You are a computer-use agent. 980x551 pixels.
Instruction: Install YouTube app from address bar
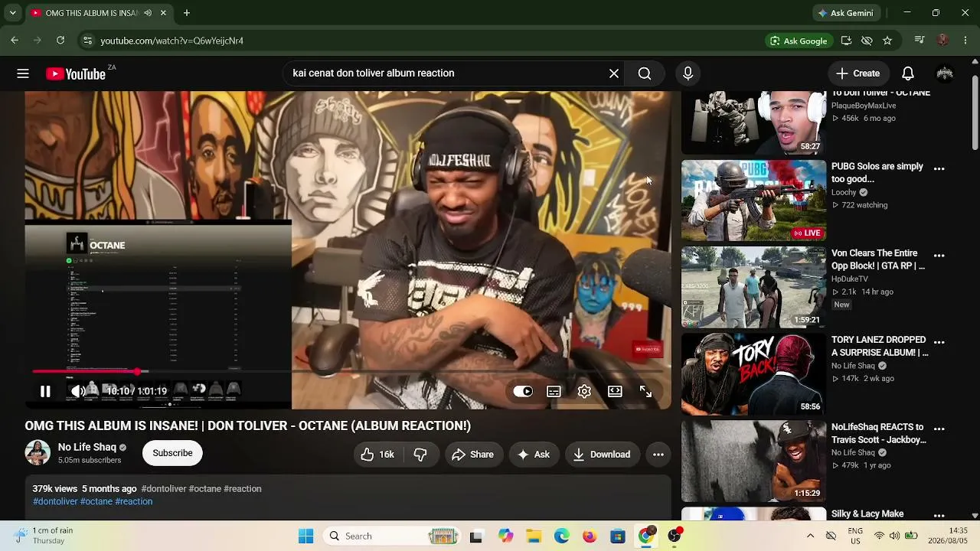click(x=846, y=41)
